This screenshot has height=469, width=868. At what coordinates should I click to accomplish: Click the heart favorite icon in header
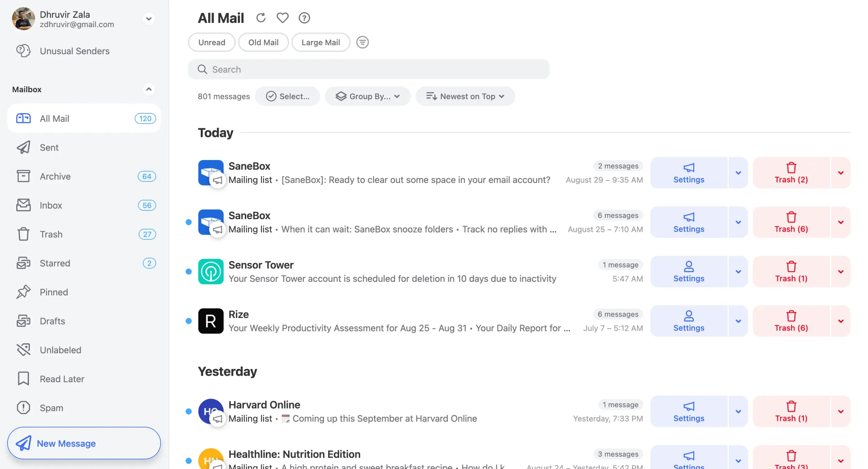coord(282,18)
